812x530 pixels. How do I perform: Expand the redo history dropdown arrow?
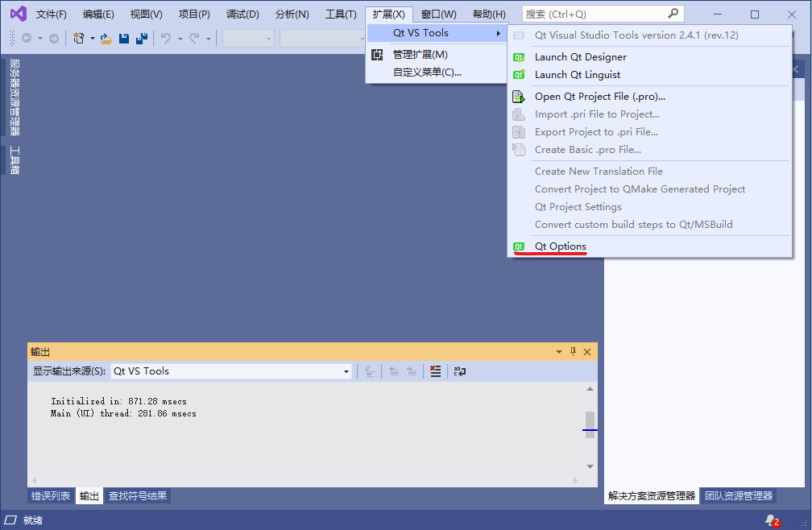pos(208,39)
